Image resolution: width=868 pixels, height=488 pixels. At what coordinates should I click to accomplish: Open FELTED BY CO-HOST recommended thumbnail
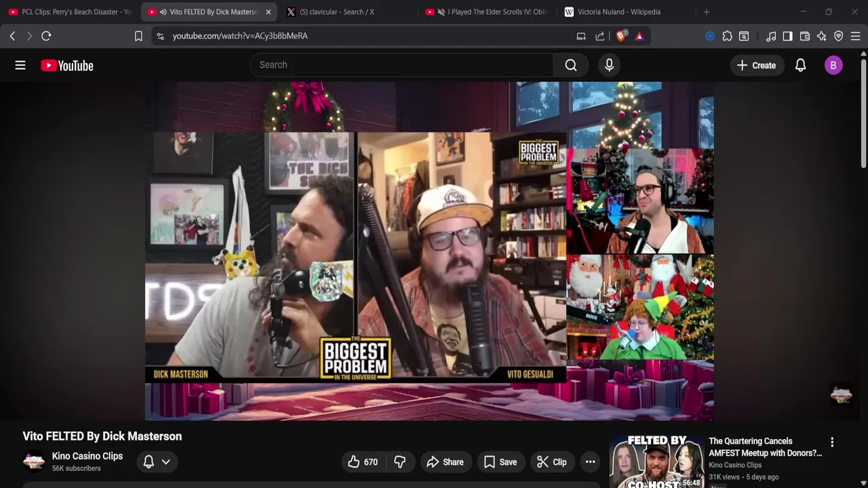coord(656,462)
